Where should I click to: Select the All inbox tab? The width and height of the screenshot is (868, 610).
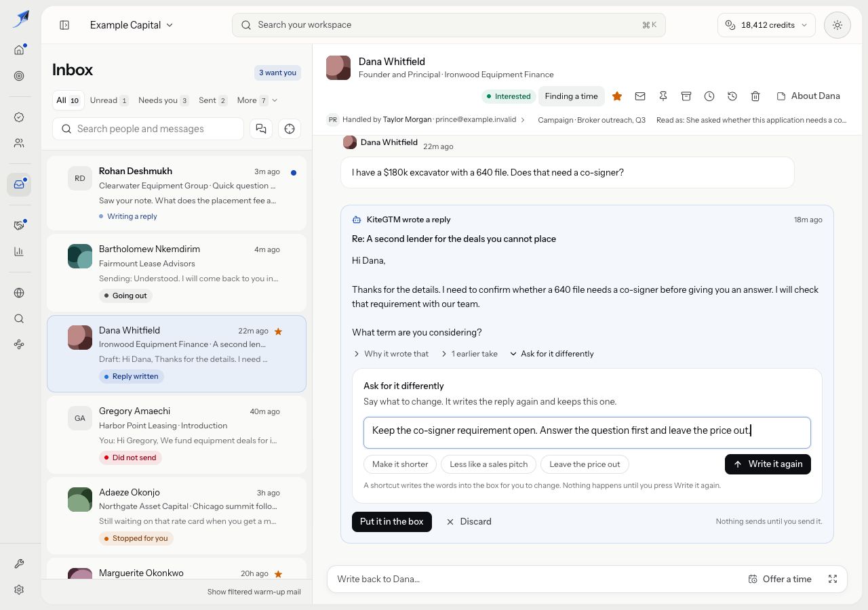[x=68, y=100]
